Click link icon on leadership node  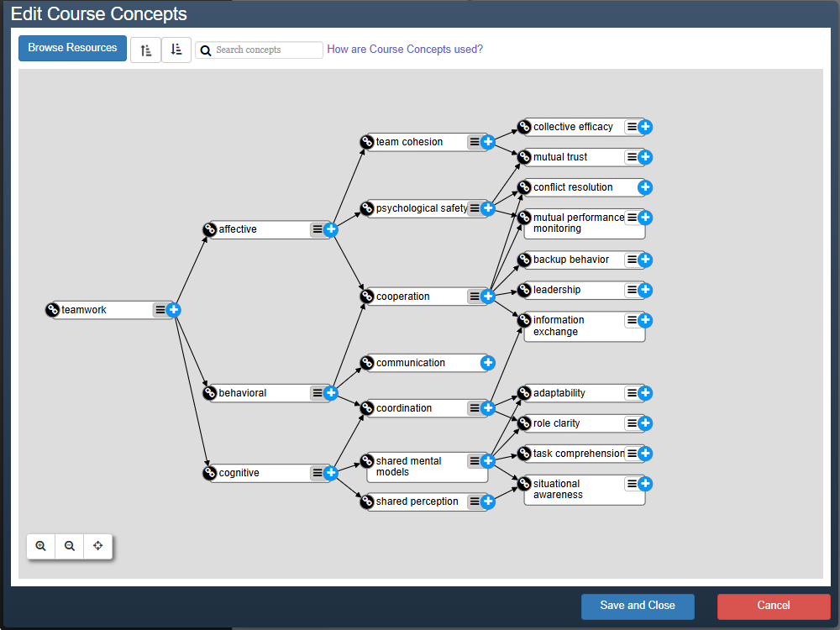(x=524, y=290)
